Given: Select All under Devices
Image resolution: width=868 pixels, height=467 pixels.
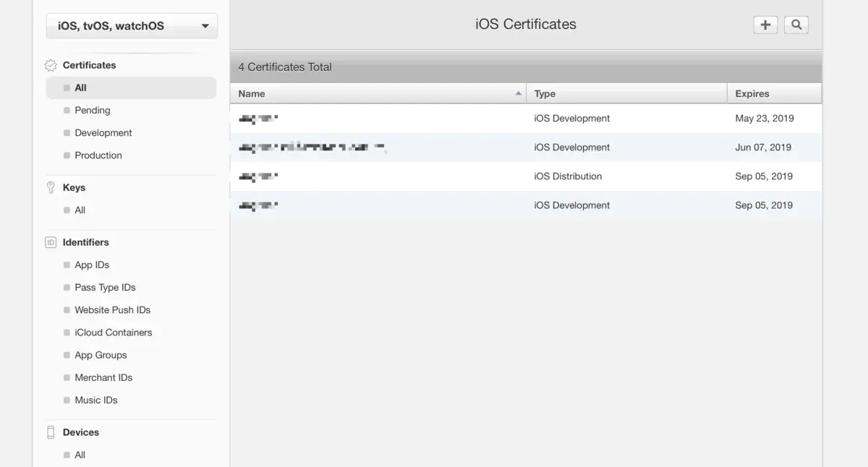Looking at the screenshot, I should pyautogui.click(x=80, y=455).
